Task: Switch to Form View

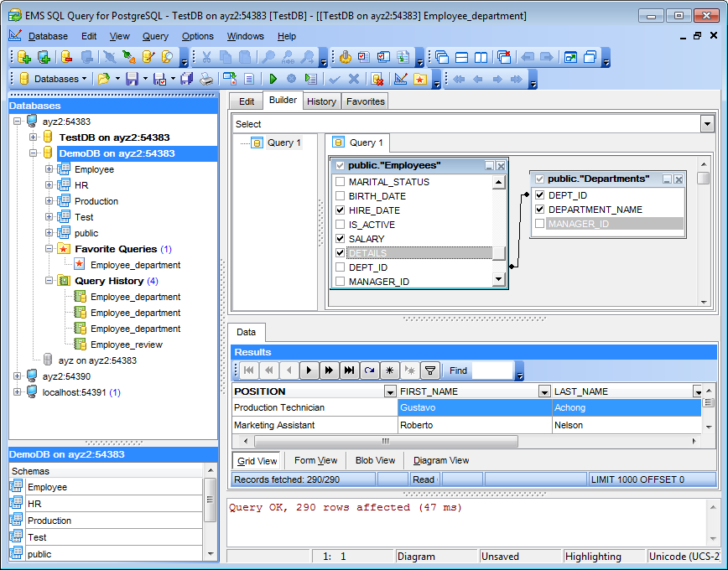Action: click(x=315, y=460)
